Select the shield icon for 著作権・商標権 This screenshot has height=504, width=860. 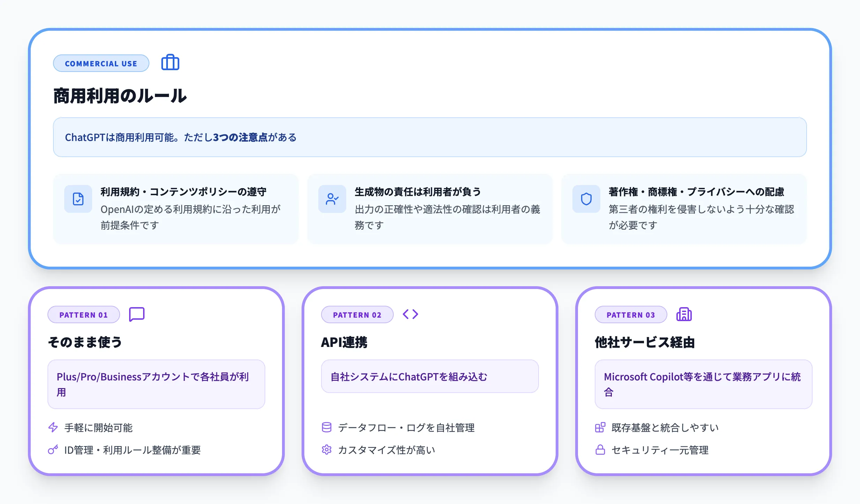tap(586, 199)
